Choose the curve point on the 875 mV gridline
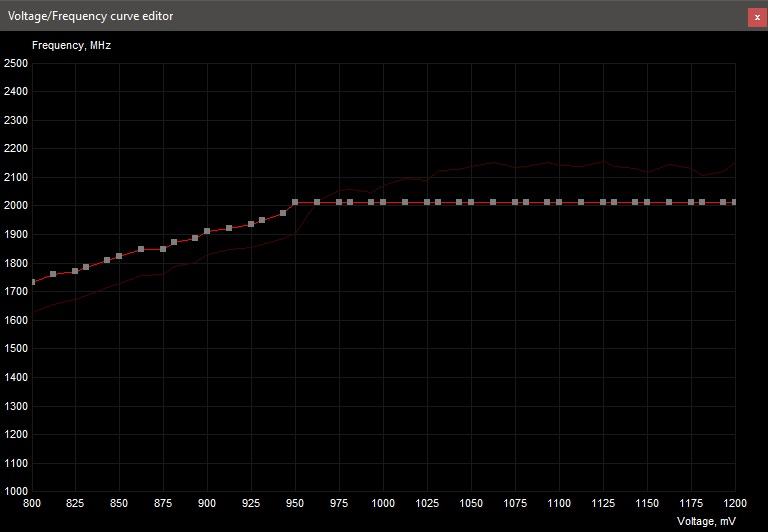The image size is (768, 532). tap(163, 249)
